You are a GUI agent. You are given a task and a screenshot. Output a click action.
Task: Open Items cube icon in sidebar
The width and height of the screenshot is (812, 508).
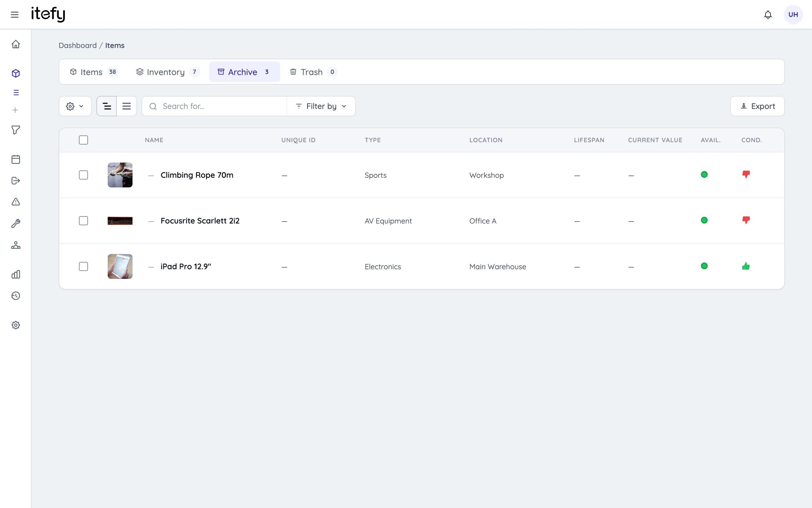(16, 73)
